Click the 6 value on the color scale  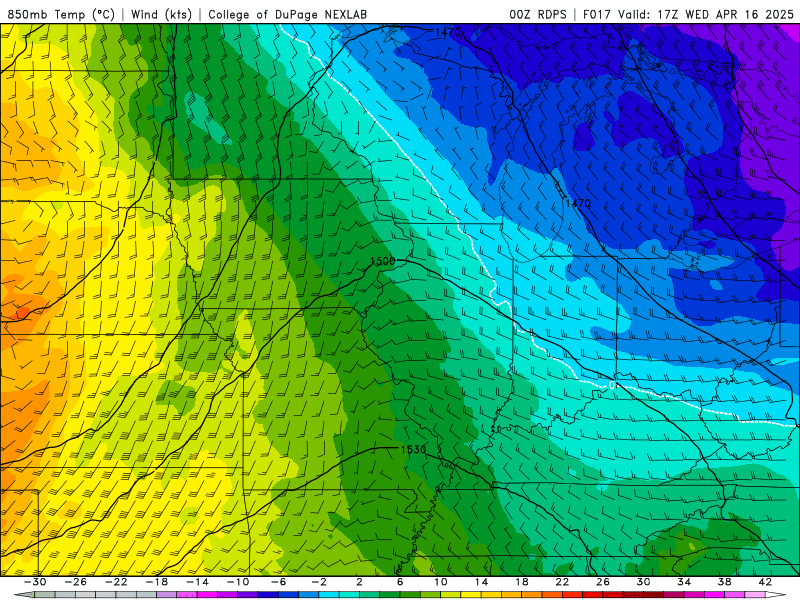(400, 582)
